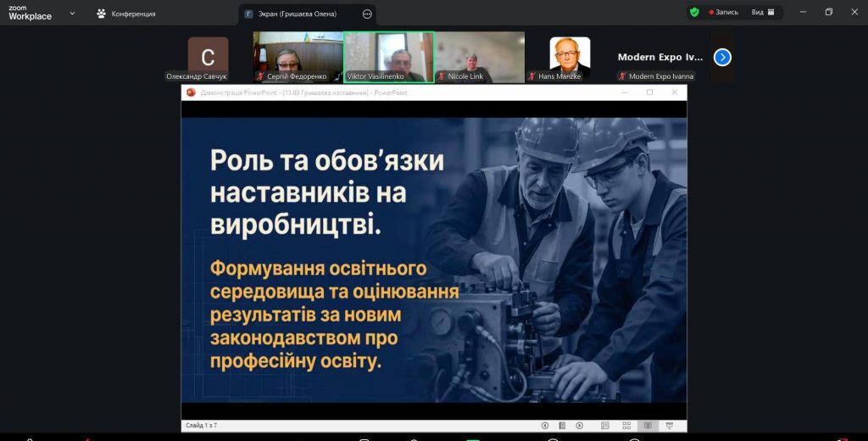Show next participants with blue arrow
The image size is (868, 441).
coord(722,57)
